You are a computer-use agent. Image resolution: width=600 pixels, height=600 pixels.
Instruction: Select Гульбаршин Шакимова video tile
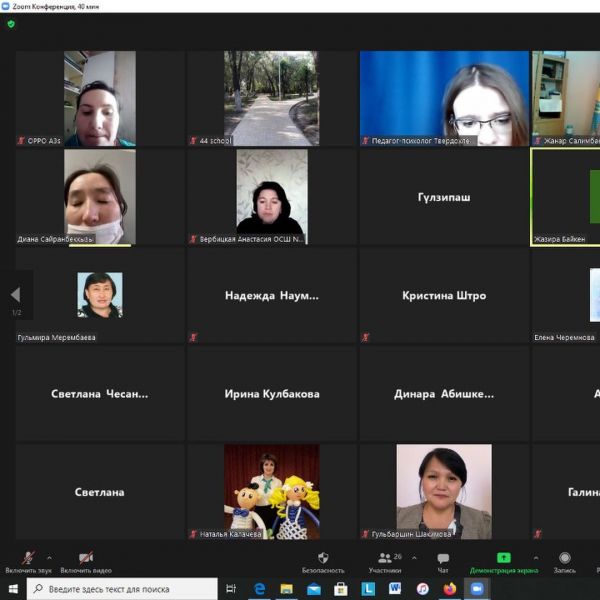[x=444, y=492]
